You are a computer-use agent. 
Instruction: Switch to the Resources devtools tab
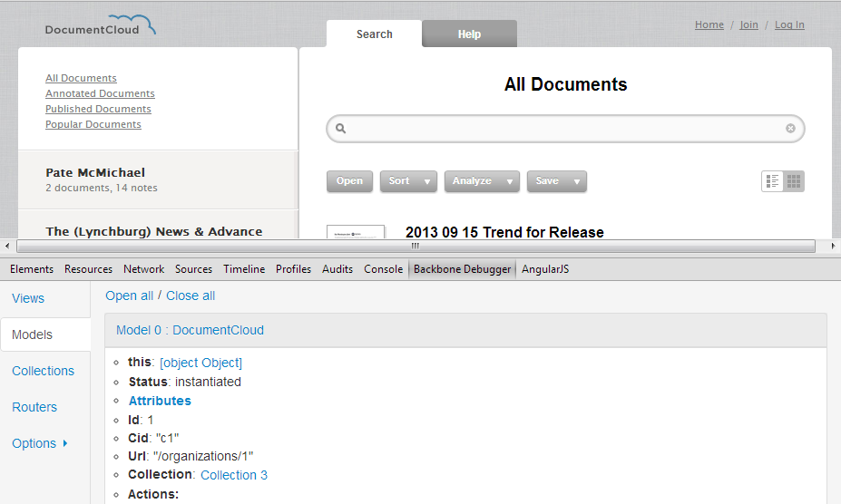89,269
